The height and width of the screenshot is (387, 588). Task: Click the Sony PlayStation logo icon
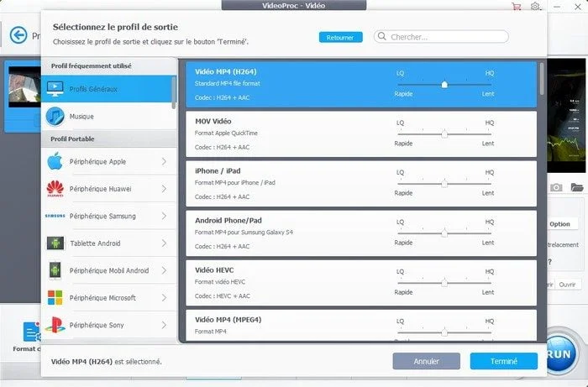click(x=55, y=325)
